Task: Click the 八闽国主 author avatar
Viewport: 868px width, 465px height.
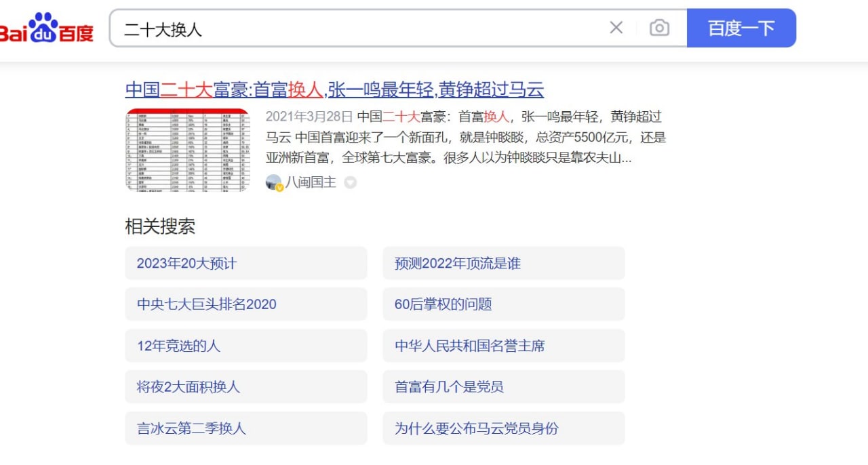Action: pyautogui.click(x=274, y=182)
